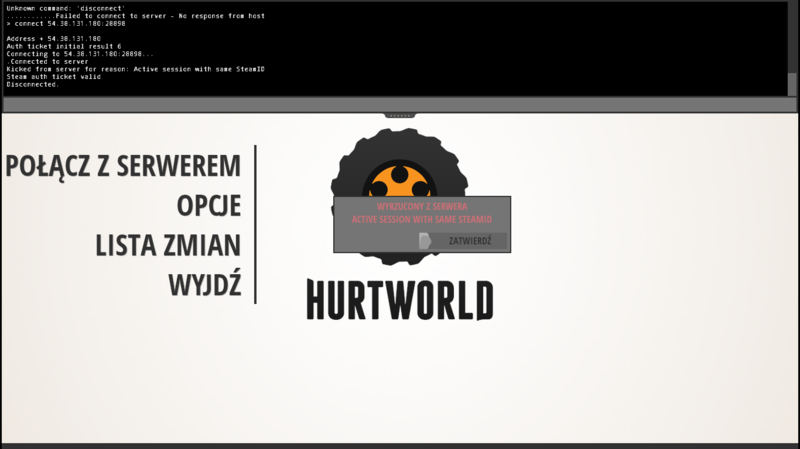Image resolution: width=800 pixels, height=449 pixels.
Task: Open the Lista zmian changelog
Action: click(x=168, y=245)
